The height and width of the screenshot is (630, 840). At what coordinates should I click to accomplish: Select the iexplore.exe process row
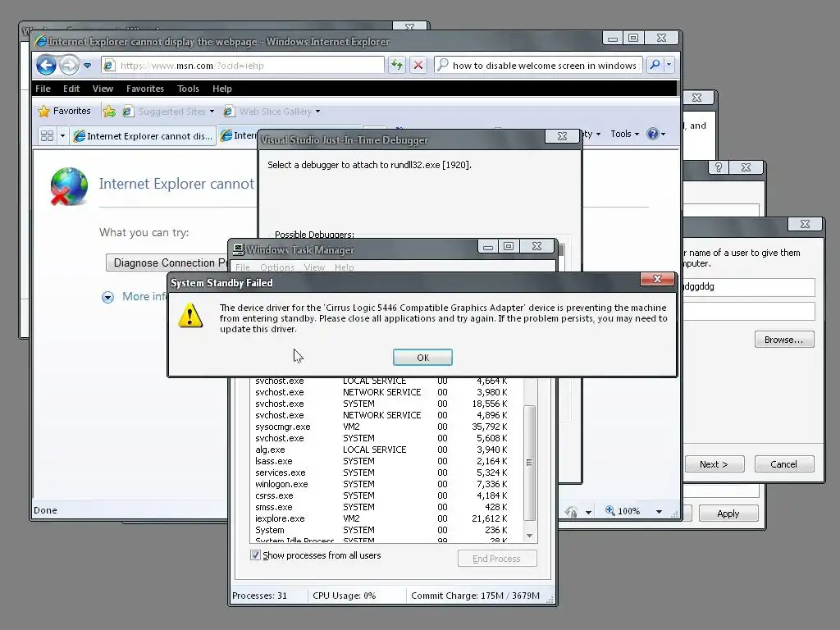pos(383,518)
